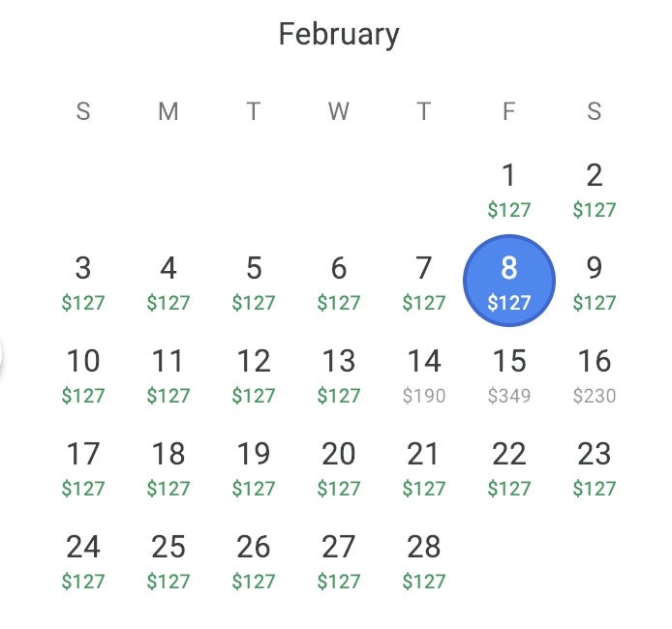Pick February 12 on the calendar

coord(254,374)
